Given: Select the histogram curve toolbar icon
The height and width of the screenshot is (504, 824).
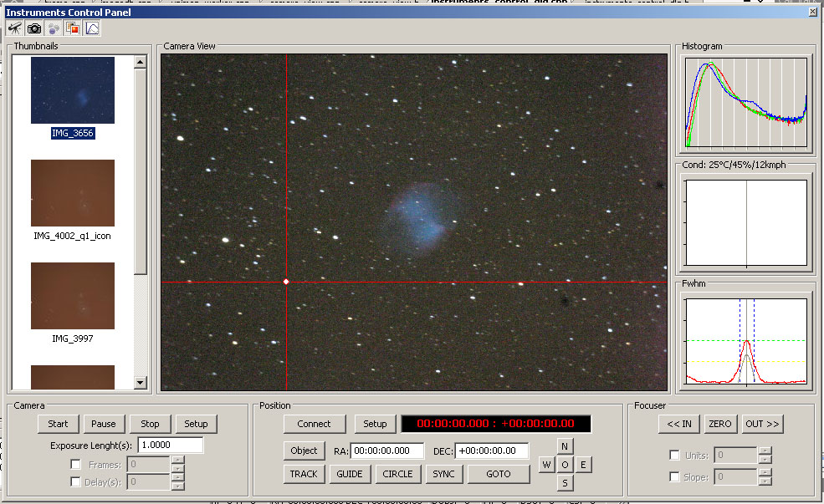Looking at the screenshot, I should click(90, 28).
